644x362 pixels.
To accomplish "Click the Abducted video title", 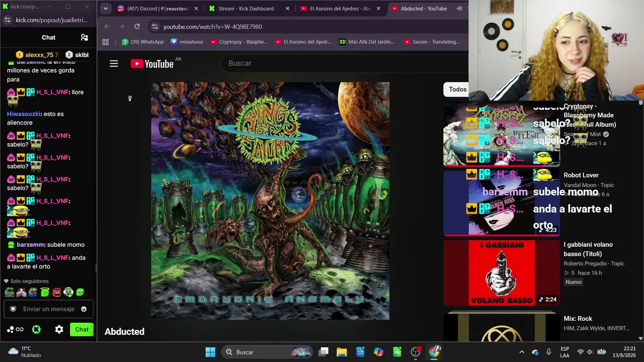I will [124, 332].
